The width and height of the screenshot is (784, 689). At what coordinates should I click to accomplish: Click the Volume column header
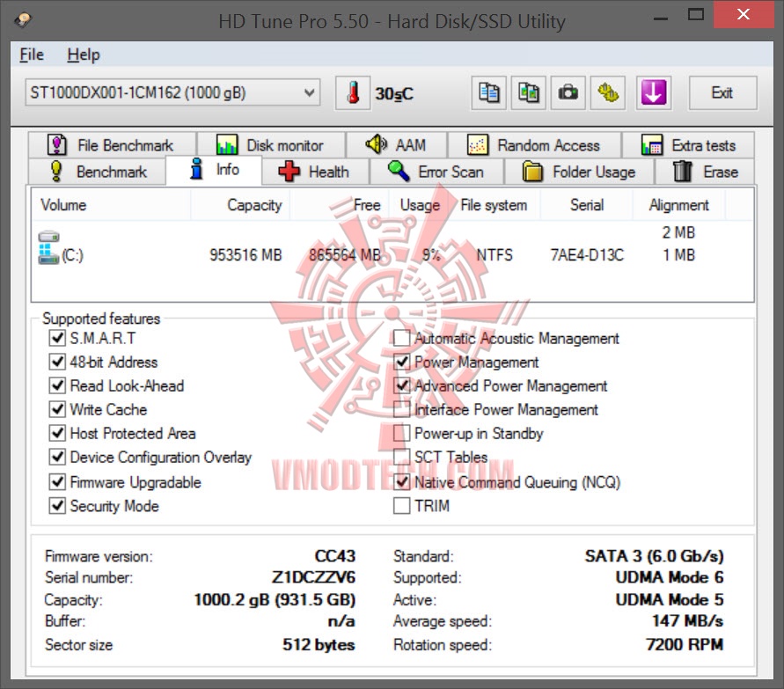click(111, 205)
